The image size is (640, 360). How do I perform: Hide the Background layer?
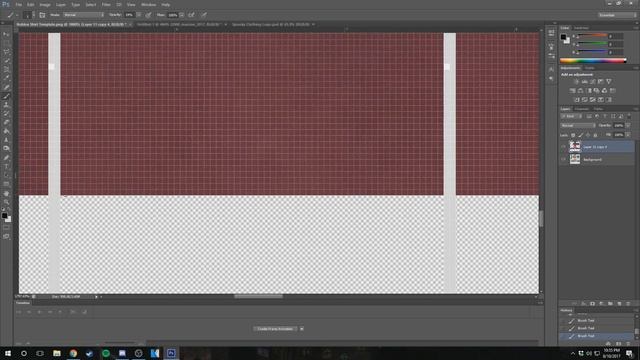[x=564, y=159]
